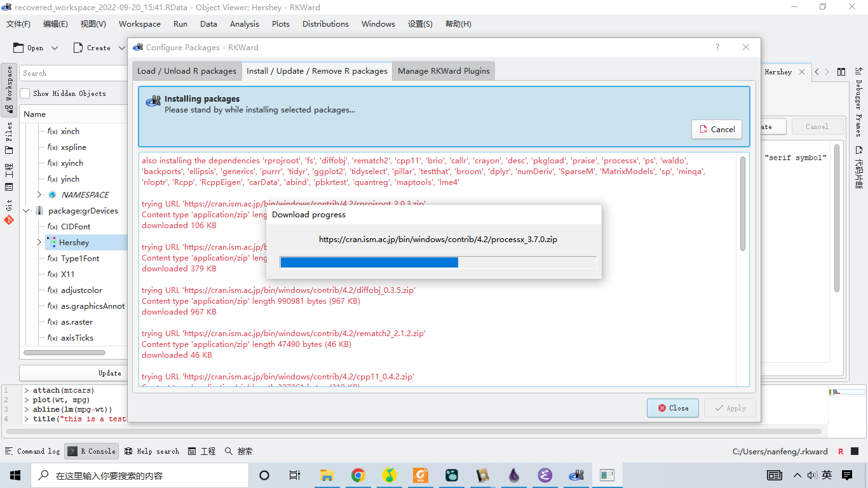Open the dropdown arrow next to Open
Viewport: 868px width, 488px height.
click(55, 48)
